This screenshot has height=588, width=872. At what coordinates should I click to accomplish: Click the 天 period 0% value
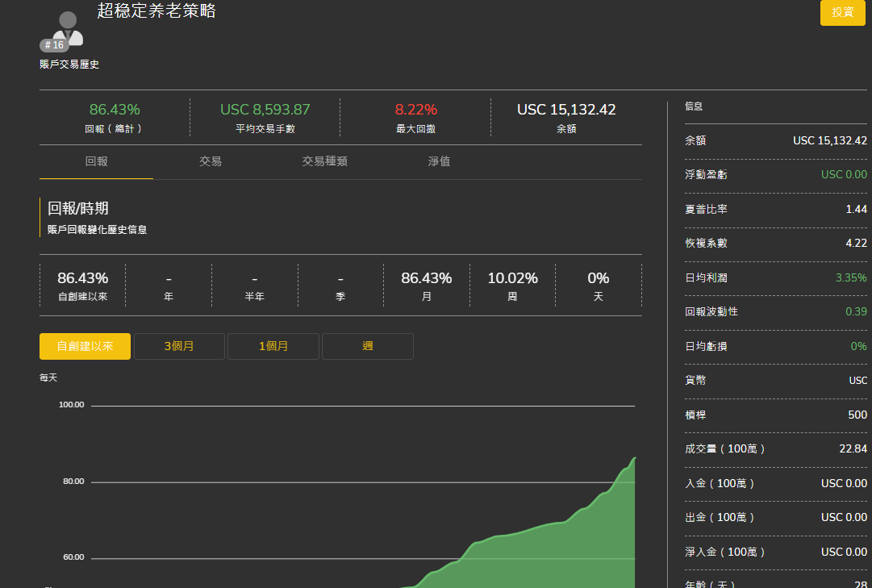coord(599,278)
